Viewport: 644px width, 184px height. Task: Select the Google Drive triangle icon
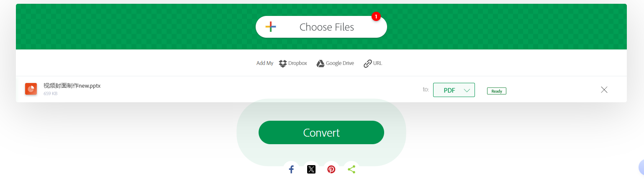[x=320, y=64]
